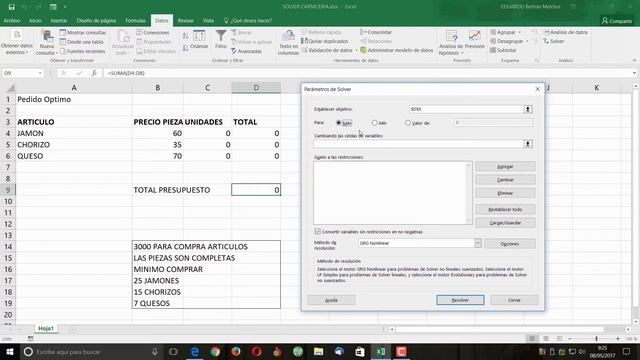Expand the Desagrupar dropdown arrow
640x360 pixels.
pos(527,41)
